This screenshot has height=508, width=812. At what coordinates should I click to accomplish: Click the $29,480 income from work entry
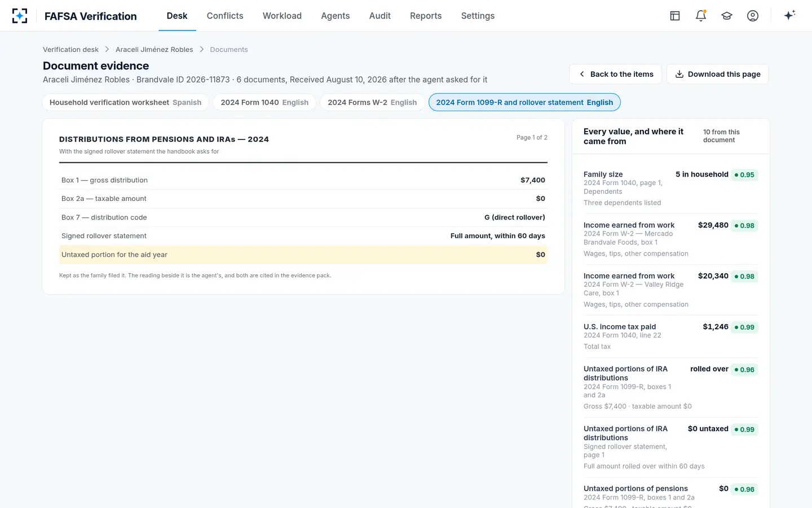(671, 239)
